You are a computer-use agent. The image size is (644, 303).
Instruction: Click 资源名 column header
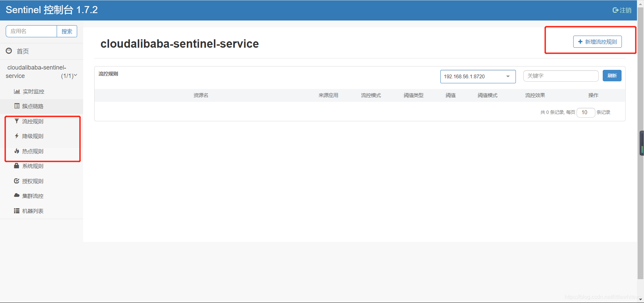(201, 95)
